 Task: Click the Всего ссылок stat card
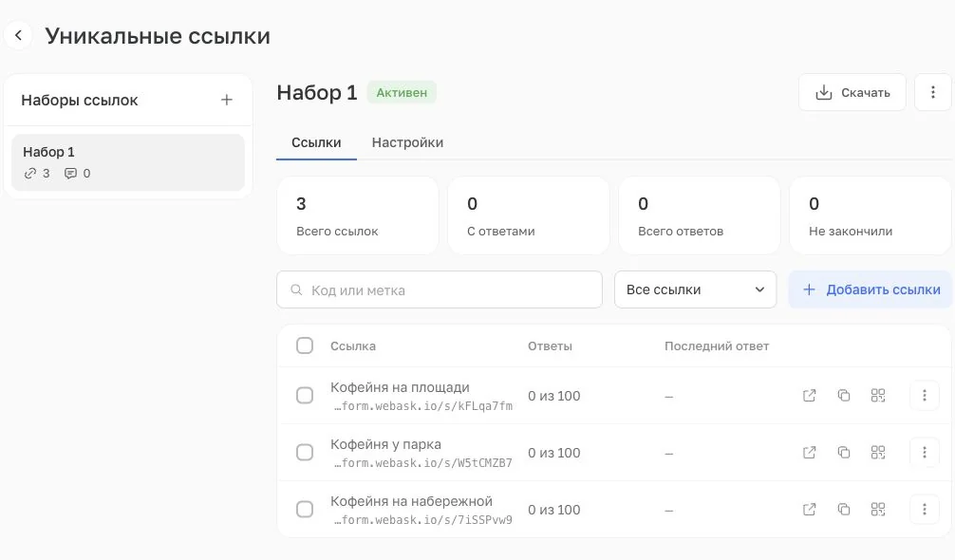(358, 215)
